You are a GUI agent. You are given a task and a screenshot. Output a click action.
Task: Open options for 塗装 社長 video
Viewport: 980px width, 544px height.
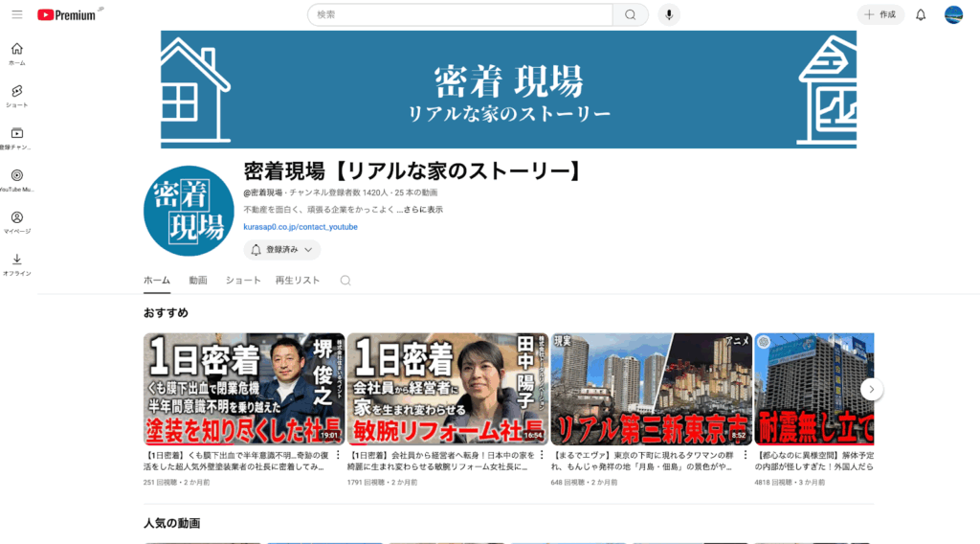click(x=338, y=455)
